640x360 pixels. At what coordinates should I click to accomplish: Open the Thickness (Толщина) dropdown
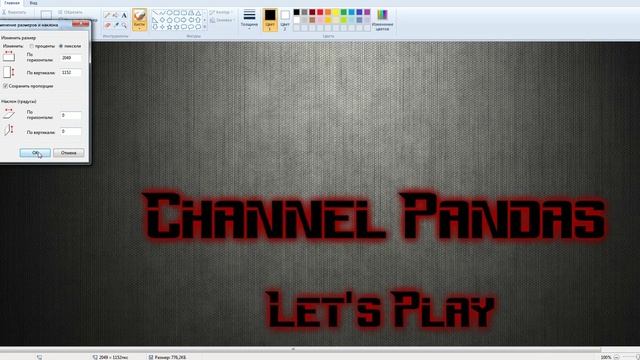coord(249,20)
